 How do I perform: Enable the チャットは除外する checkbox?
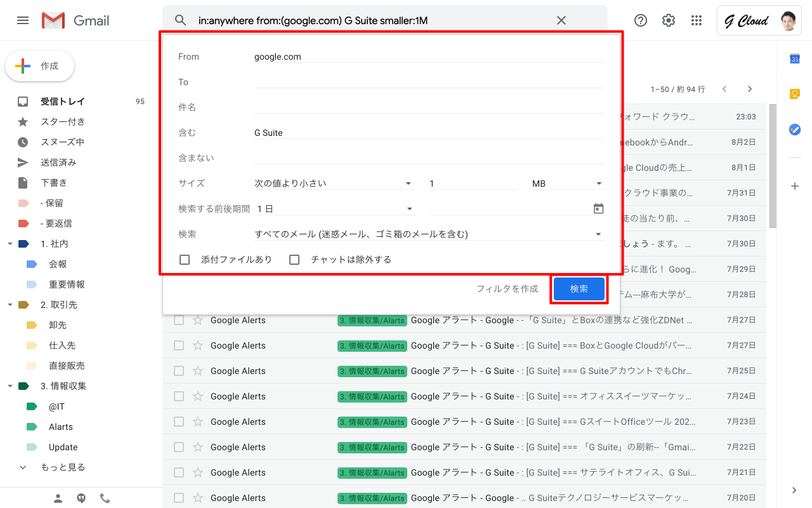pos(294,260)
